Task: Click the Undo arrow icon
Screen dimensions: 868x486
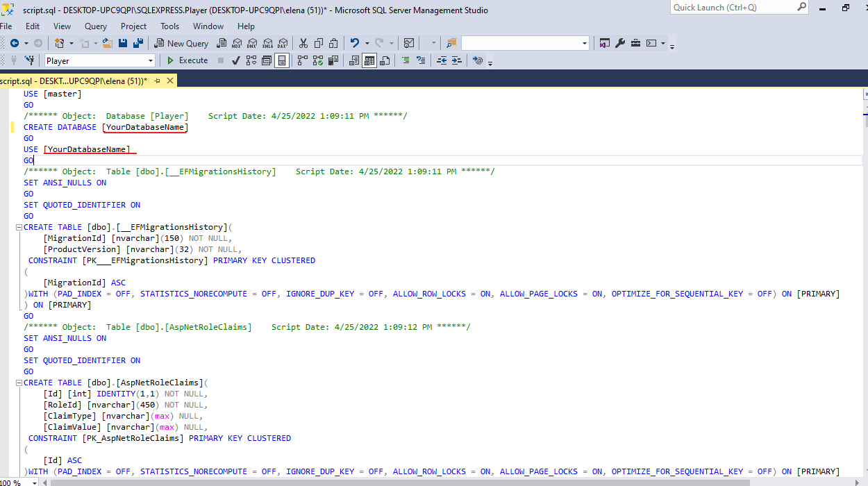Action: pos(354,43)
